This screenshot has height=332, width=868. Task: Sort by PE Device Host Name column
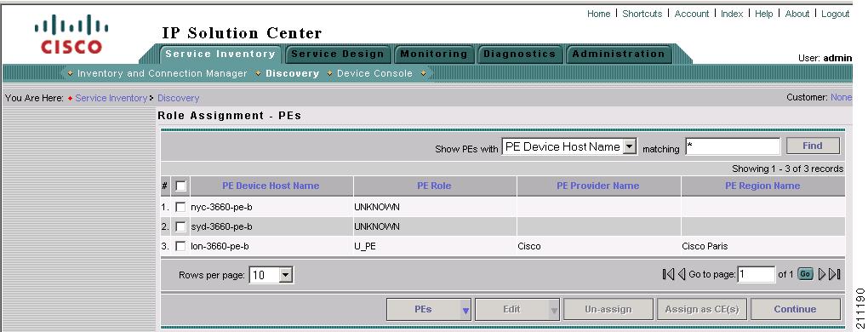point(271,186)
